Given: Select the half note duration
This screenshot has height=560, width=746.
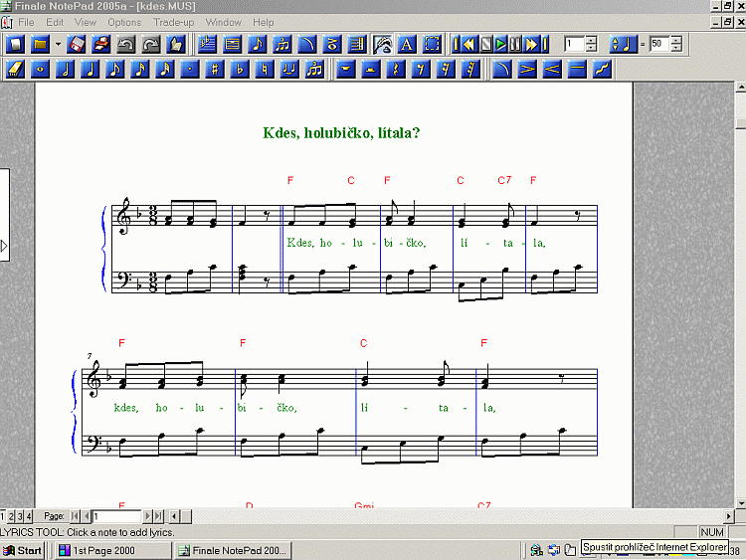Looking at the screenshot, I should point(66,69).
